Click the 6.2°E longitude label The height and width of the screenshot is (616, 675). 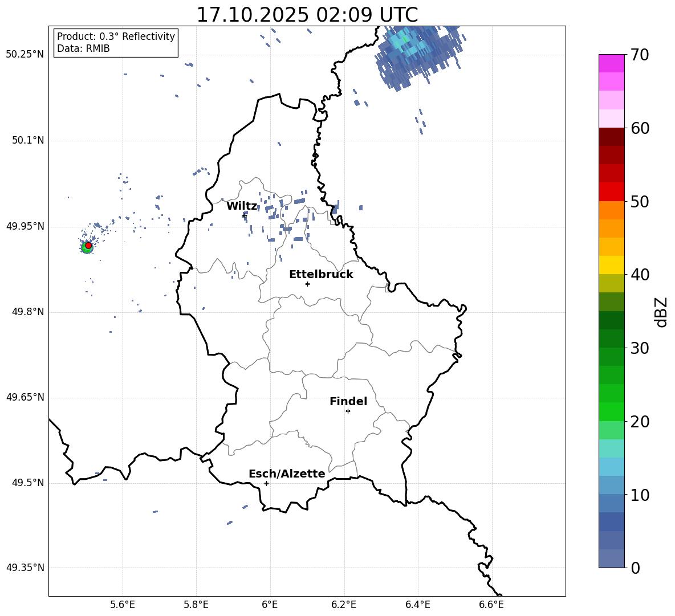[344, 605]
